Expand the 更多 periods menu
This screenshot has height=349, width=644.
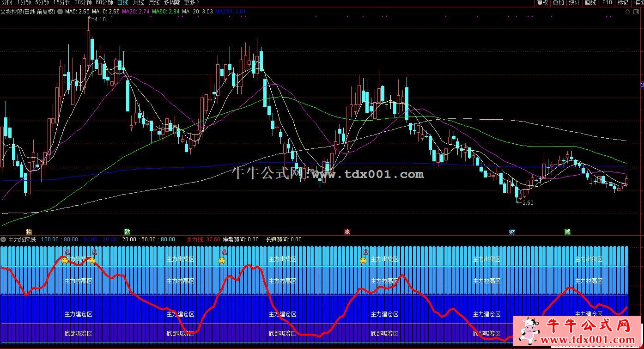tap(191, 3)
